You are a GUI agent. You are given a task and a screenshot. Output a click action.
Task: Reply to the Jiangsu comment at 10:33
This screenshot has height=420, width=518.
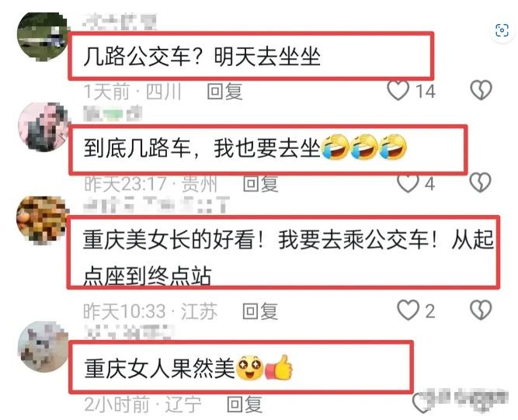(x=260, y=311)
